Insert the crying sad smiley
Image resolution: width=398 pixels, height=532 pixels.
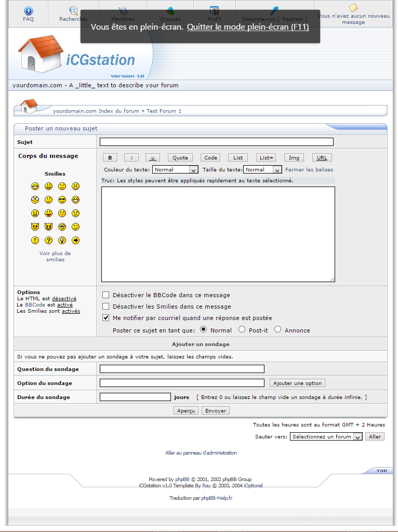pyautogui.click(x=75, y=214)
